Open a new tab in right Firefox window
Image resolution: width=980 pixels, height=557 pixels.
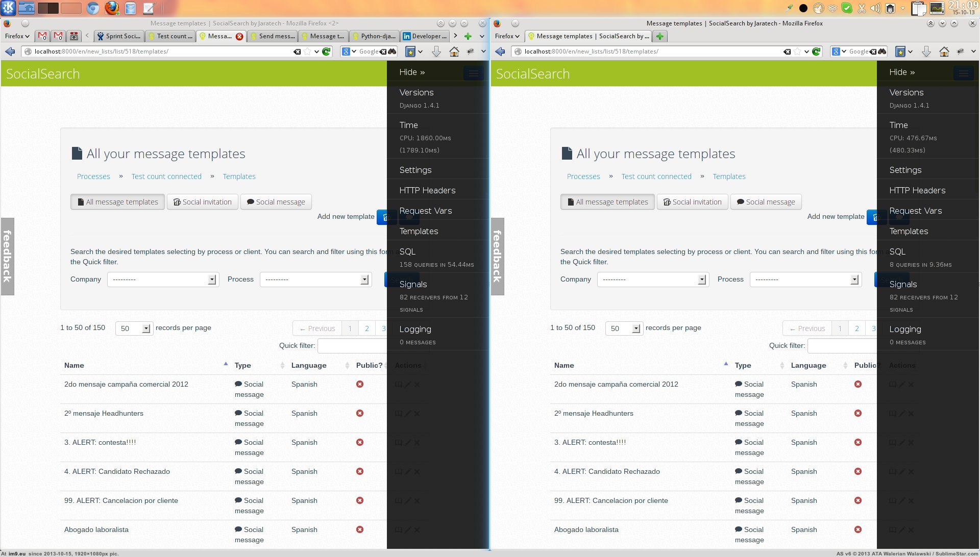659,36
